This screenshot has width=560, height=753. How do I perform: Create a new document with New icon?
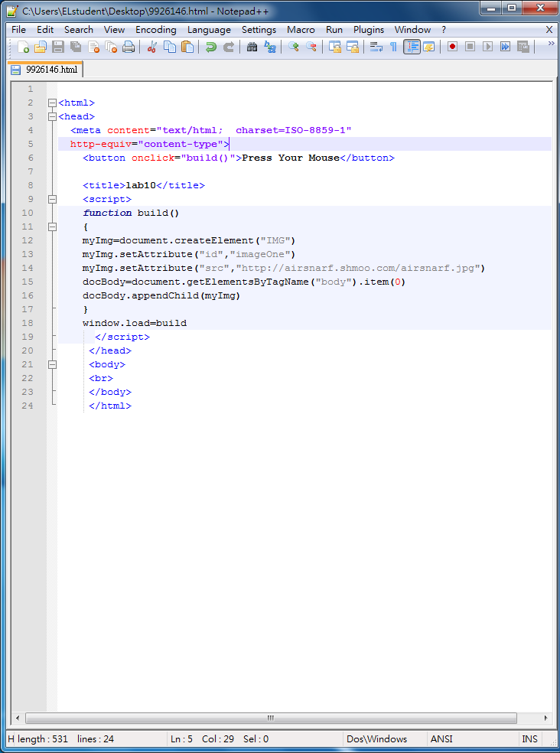click(x=23, y=47)
